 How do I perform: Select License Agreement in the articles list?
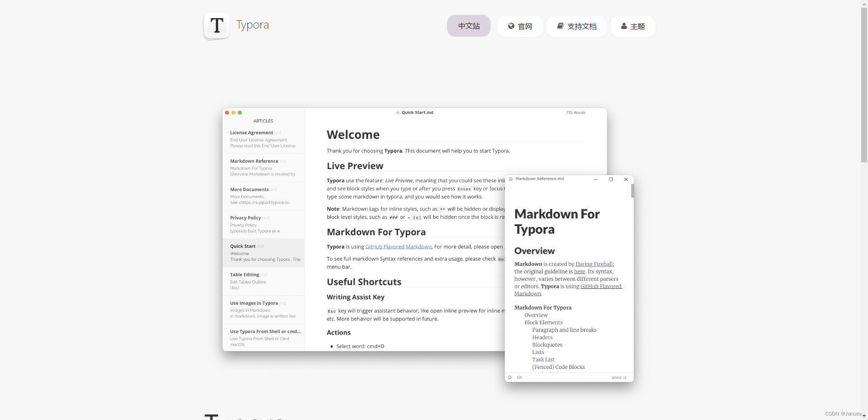(x=263, y=139)
